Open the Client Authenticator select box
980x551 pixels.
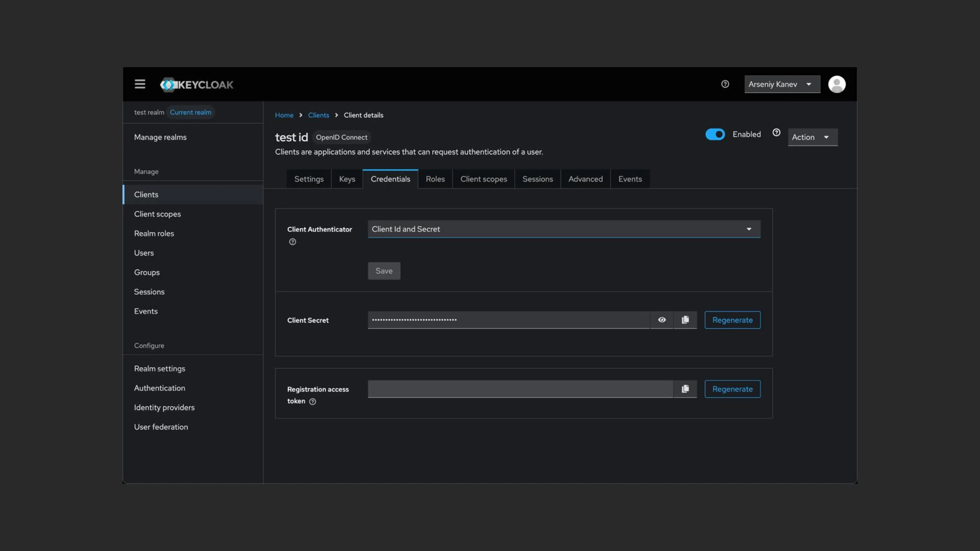tap(564, 229)
